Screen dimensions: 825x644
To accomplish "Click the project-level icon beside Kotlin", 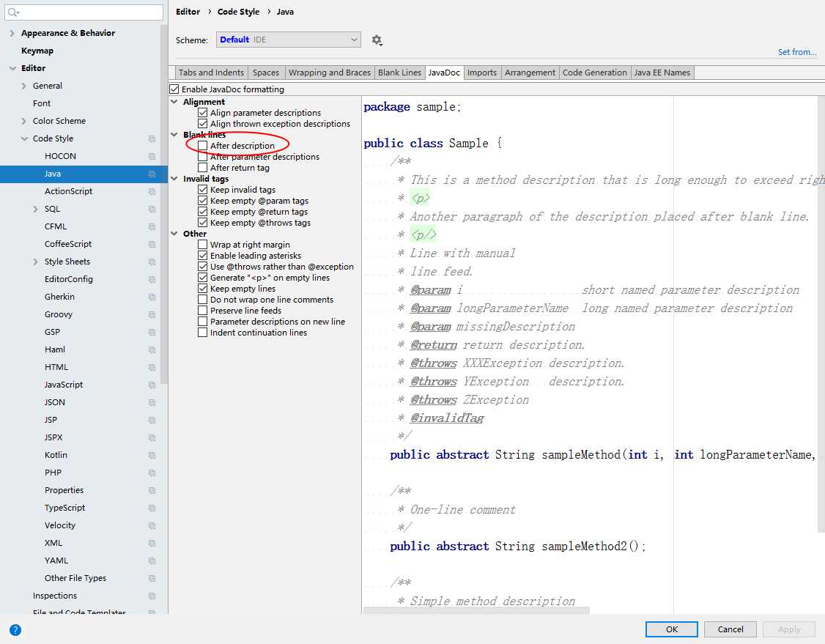I will (x=152, y=455).
